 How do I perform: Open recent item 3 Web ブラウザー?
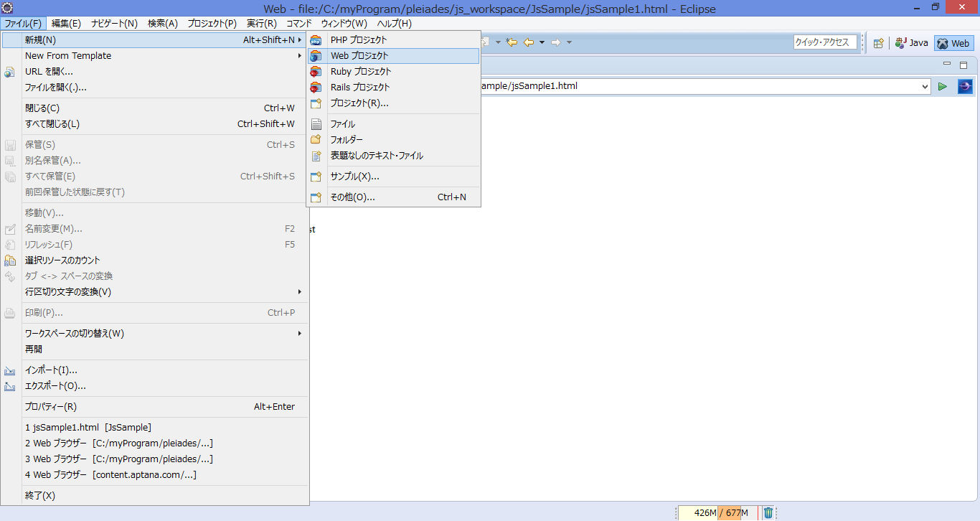[x=155, y=459]
